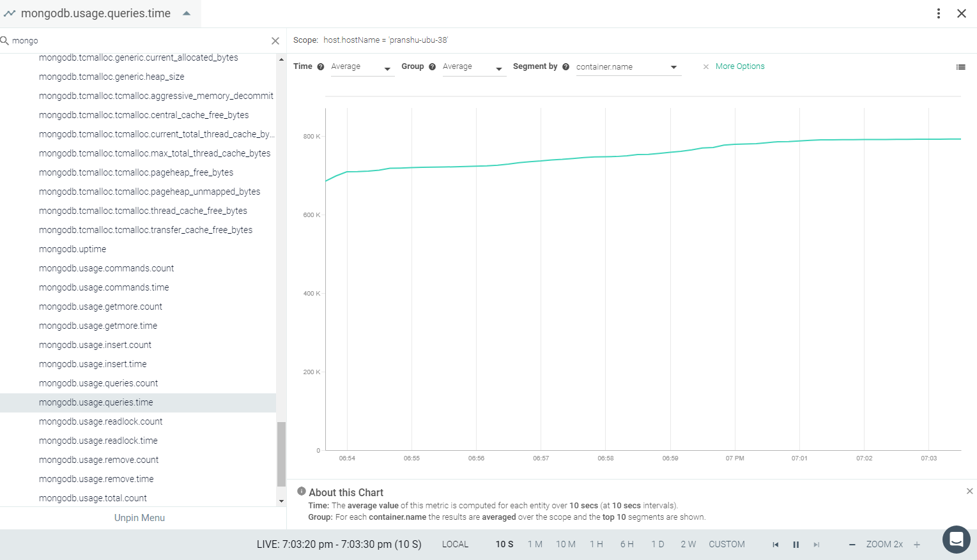Skip back to previous time window
This screenshot has height=560, width=977.
(x=775, y=545)
